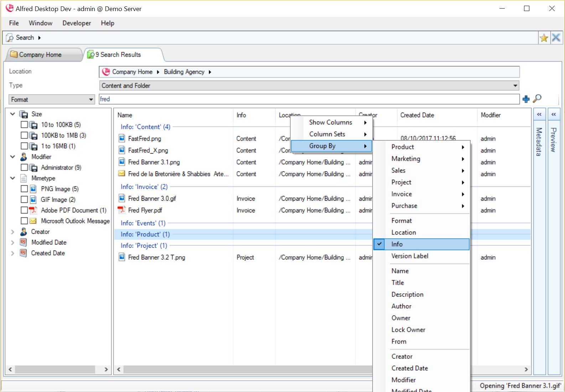Viewport: 565px width, 392px height.
Task: Click the Created Date column header
Action: [x=417, y=115]
